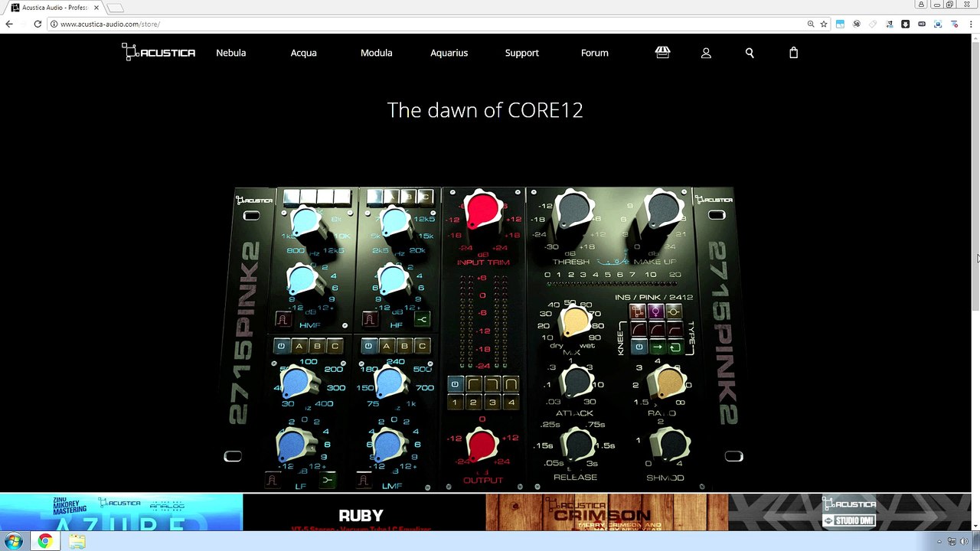The height and width of the screenshot is (551, 980).
Task: Select the Acustica Audio browser tab
Action: [55, 8]
